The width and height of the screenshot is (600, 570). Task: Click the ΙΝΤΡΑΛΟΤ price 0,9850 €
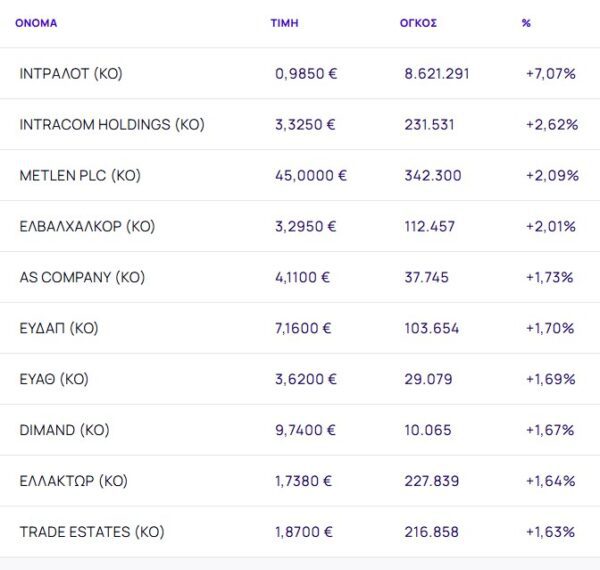306,74
